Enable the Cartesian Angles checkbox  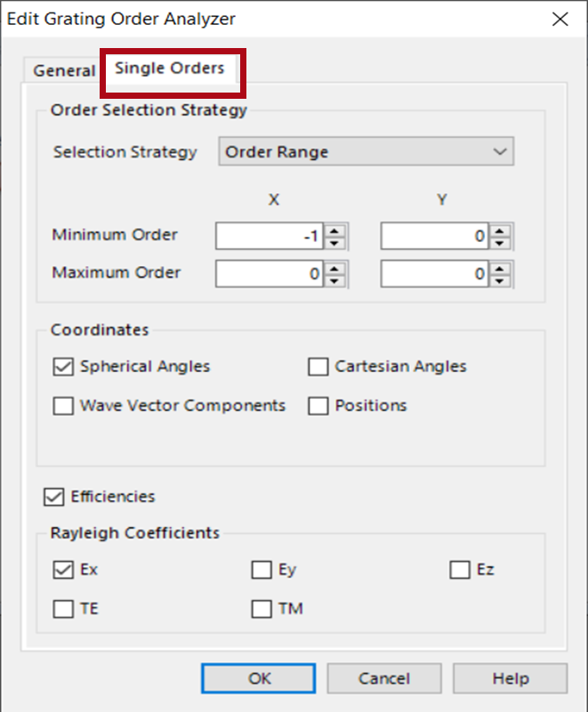click(318, 367)
